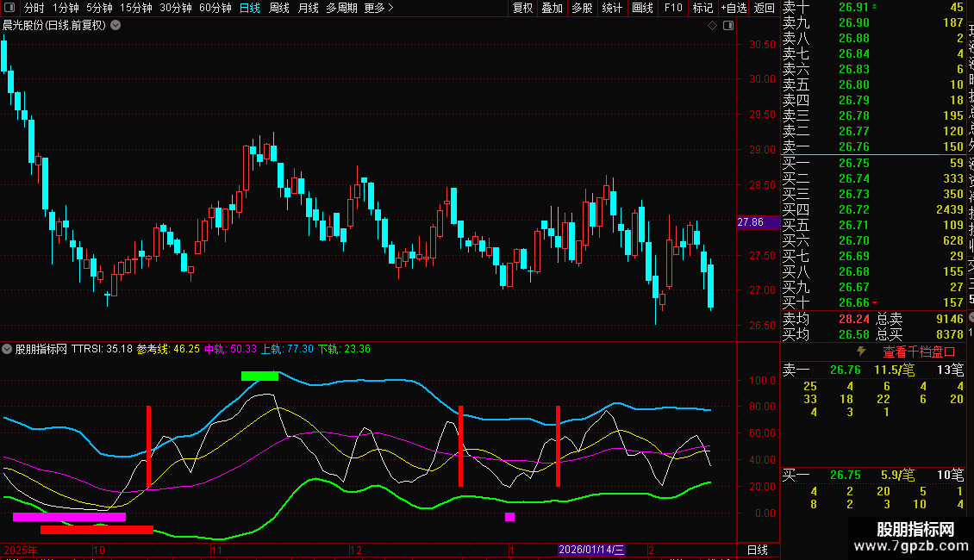Expand the 更多 periods menu

tap(378, 8)
